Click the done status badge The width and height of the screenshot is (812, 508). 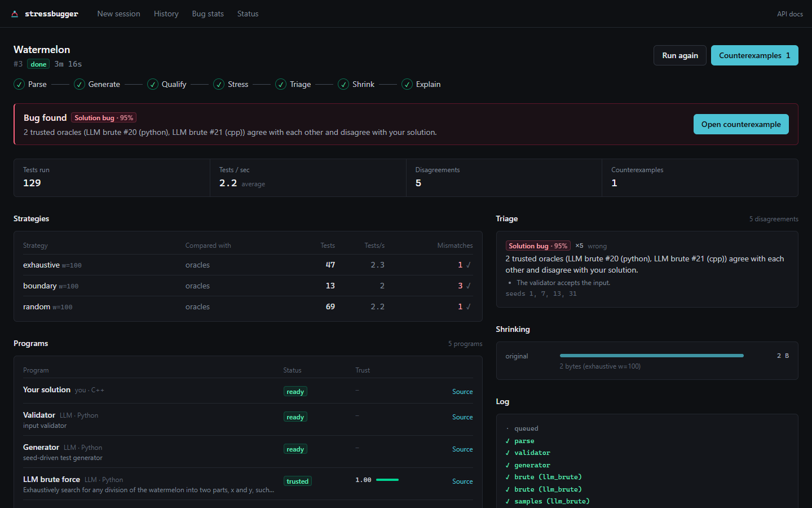pyautogui.click(x=38, y=64)
